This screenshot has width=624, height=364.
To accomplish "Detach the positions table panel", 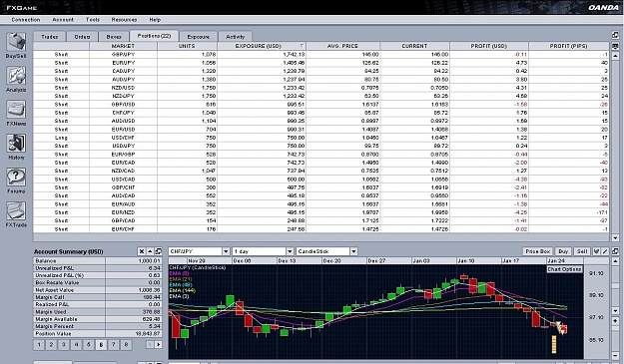I will (x=615, y=35).
